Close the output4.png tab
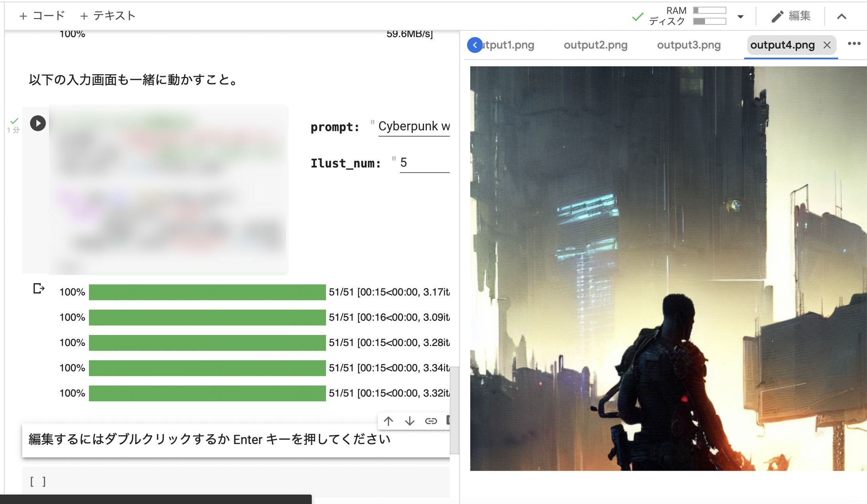The width and height of the screenshot is (867, 504). point(827,45)
